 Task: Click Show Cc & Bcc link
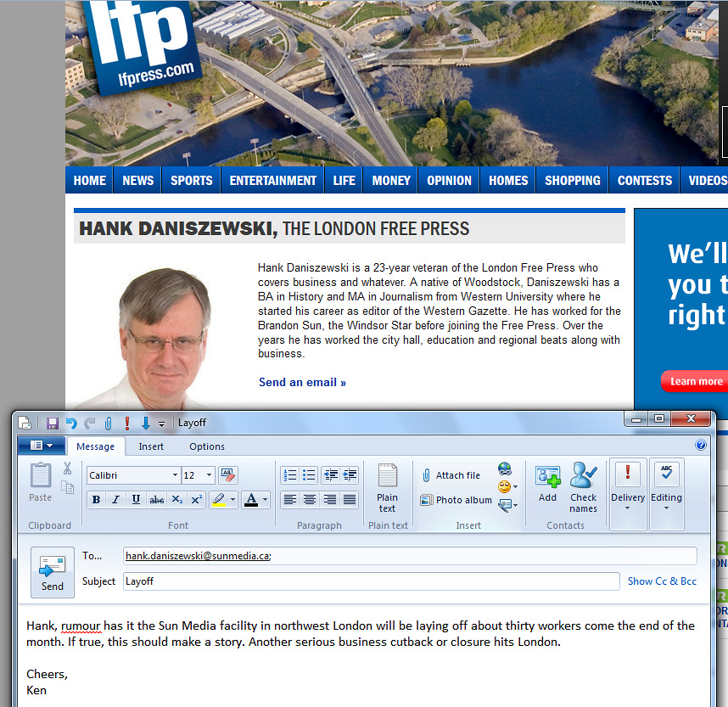(x=662, y=581)
